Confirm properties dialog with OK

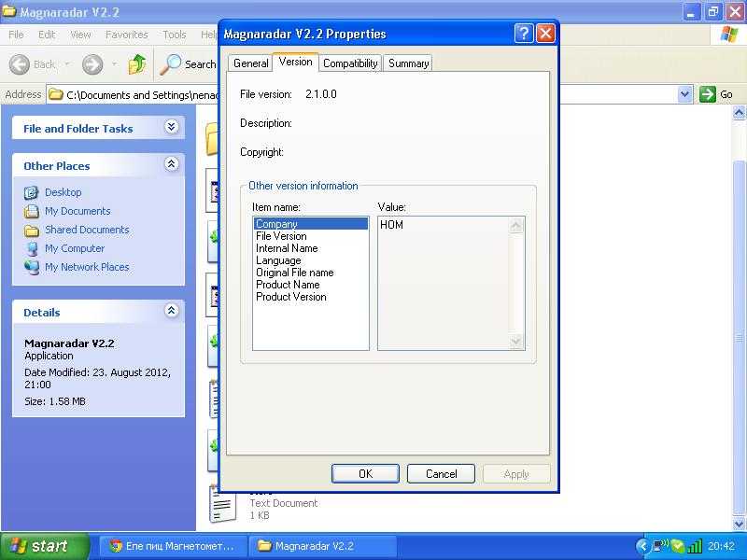[x=365, y=474]
